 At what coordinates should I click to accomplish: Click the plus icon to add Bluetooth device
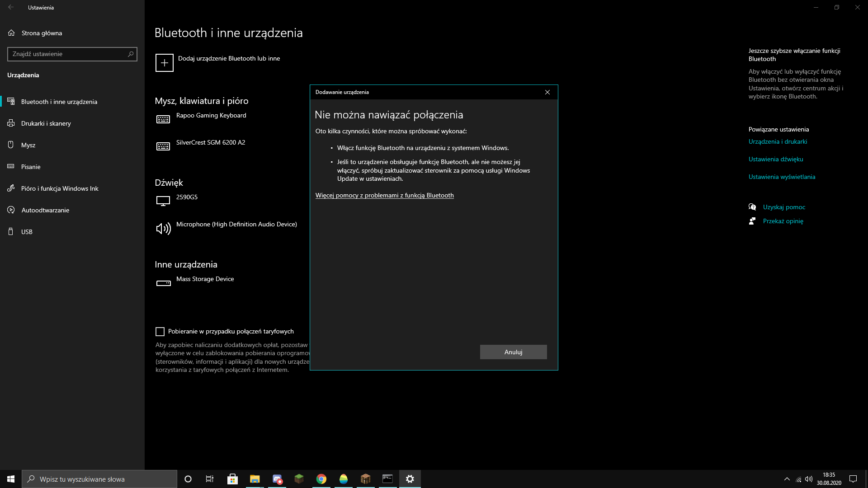click(164, 63)
